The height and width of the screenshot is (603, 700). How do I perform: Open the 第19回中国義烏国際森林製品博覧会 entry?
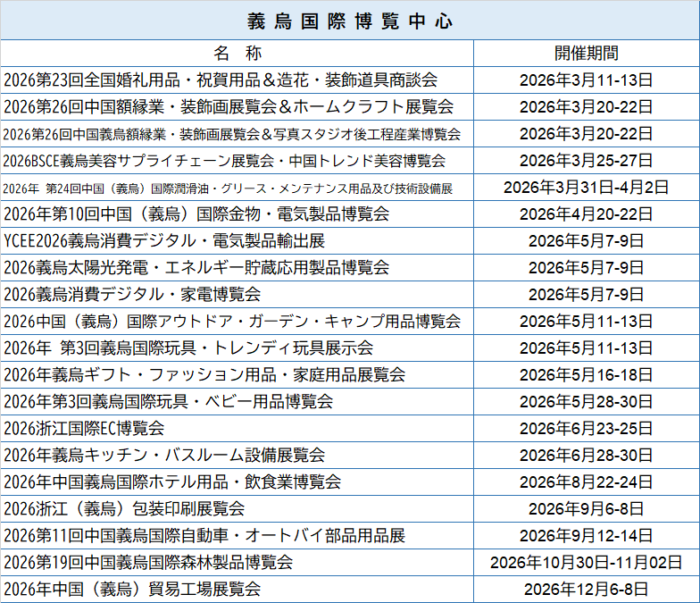(148, 563)
